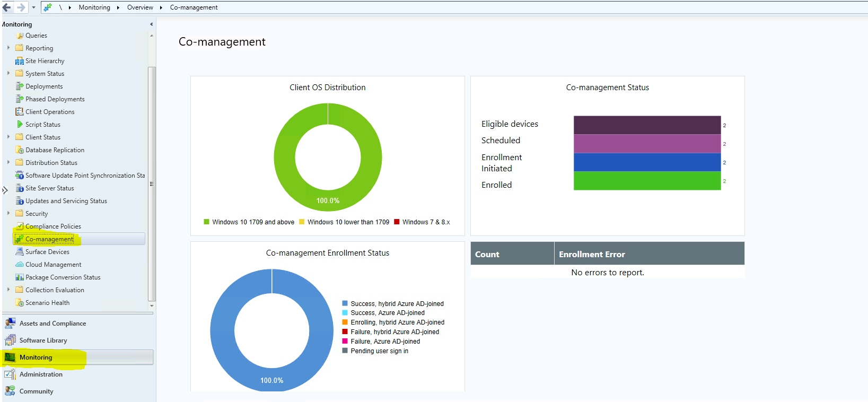Click the Phased Deployments icon
Viewport: 868px width, 402px height.
pyautogui.click(x=20, y=99)
